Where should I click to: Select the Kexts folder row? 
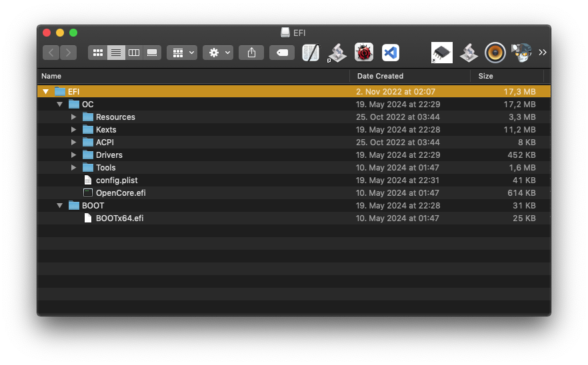pyautogui.click(x=294, y=130)
